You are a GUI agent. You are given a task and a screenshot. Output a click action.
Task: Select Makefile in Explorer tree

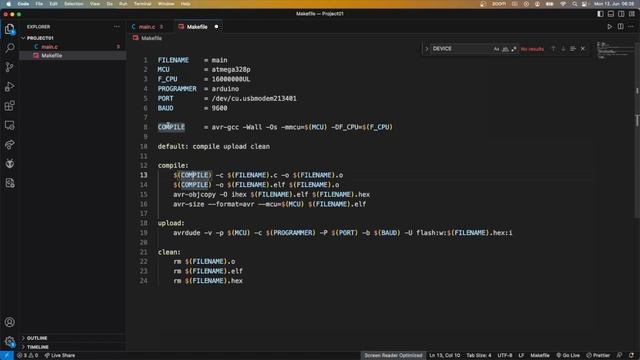pyautogui.click(x=72, y=56)
